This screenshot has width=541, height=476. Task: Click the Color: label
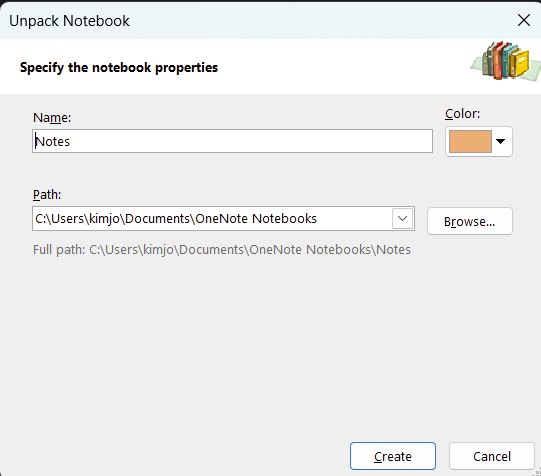coord(462,113)
